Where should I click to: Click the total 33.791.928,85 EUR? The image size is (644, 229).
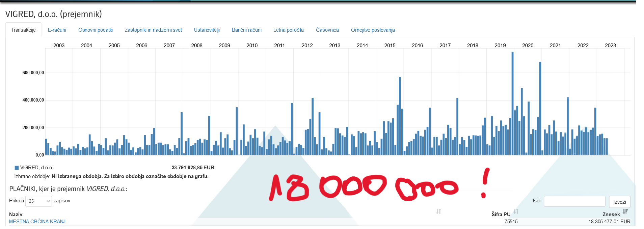click(193, 168)
